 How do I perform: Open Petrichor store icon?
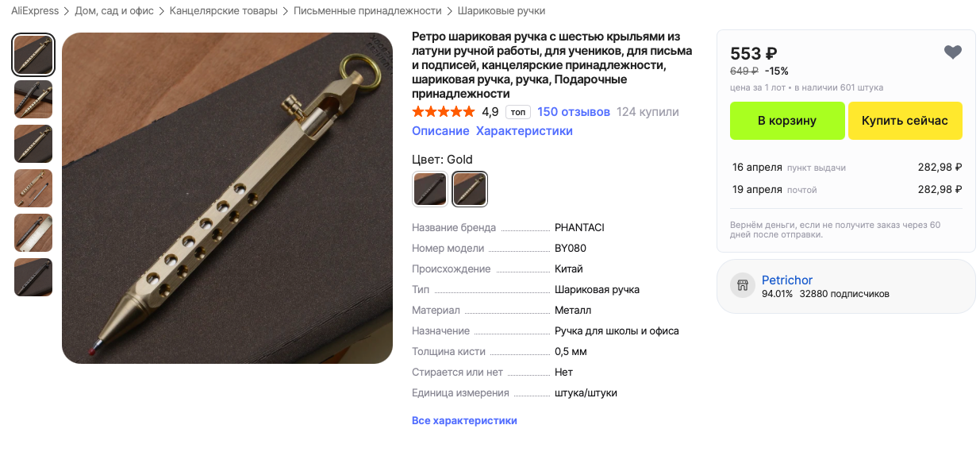[x=743, y=286]
